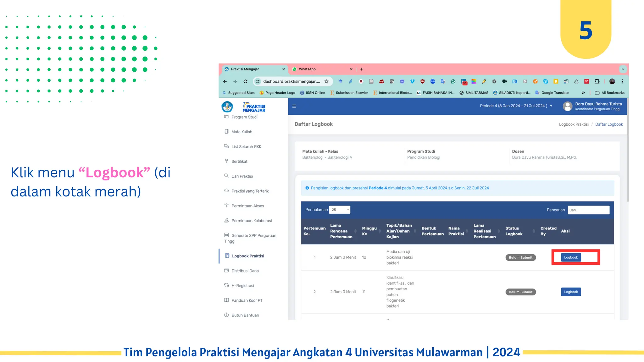Open the Sertifikat sidebar menu
Screen dimensions: 644x362
(239, 162)
